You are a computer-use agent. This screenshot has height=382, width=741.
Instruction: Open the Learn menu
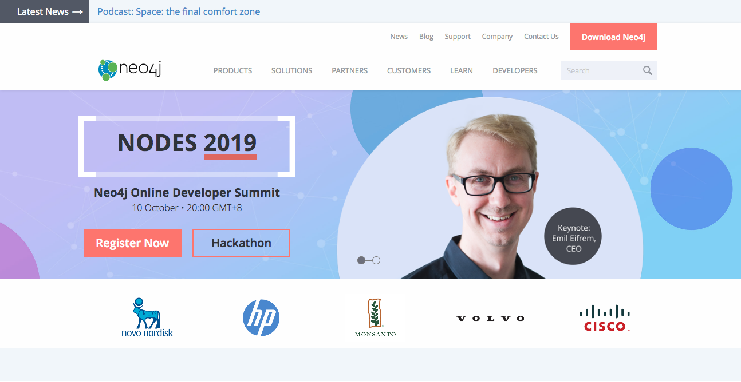point(461,70)
